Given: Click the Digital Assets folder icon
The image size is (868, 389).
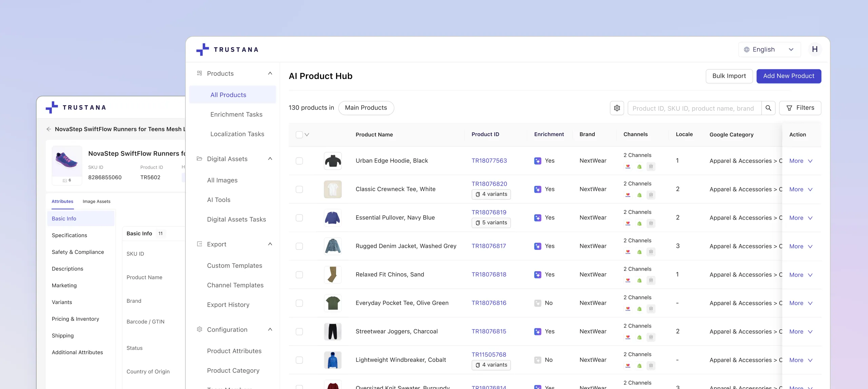Looking at the screenshot, I should coord(199,159).
